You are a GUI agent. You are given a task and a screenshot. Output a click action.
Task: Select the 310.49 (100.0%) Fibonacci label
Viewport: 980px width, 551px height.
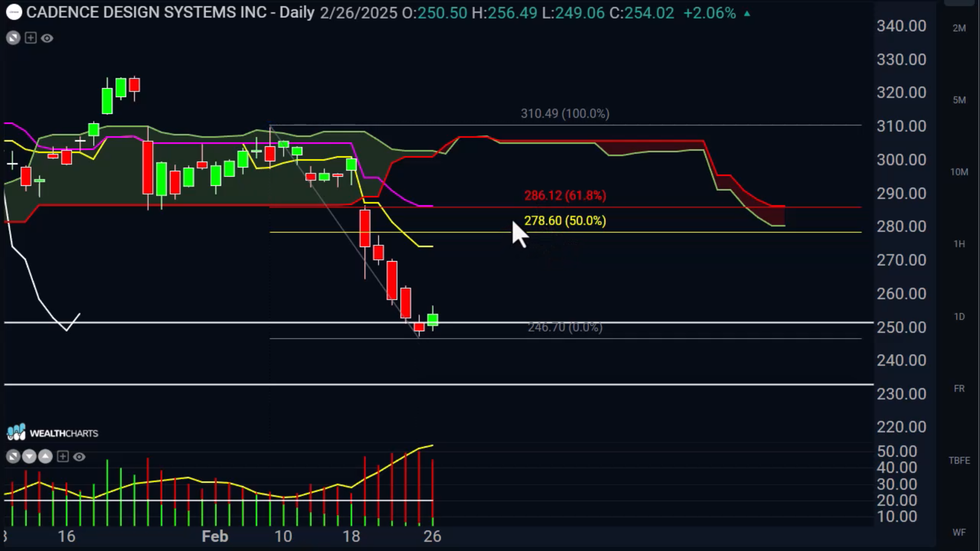(x=565, y=113)
